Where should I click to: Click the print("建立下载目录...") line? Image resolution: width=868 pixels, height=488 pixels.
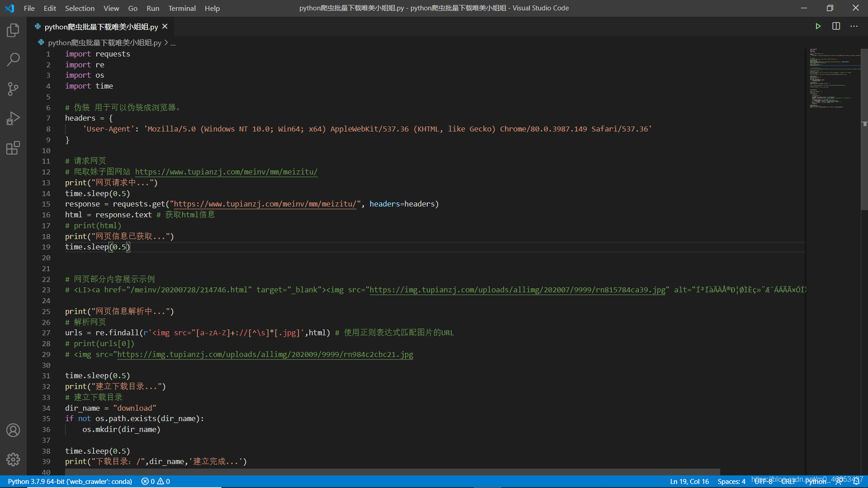click(x=116, y=386)
